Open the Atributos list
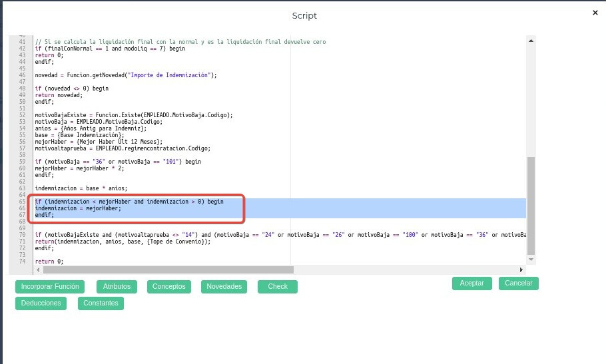Image resolution: width=606 pixels, height=364 pixels. pyautogui.click(x=117, y=286)
